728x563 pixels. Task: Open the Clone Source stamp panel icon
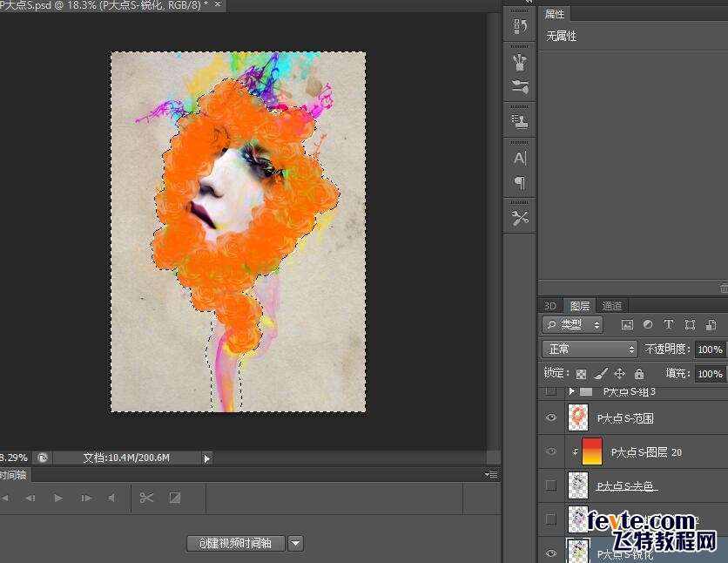pyautogui.click(x=521, y=121)
